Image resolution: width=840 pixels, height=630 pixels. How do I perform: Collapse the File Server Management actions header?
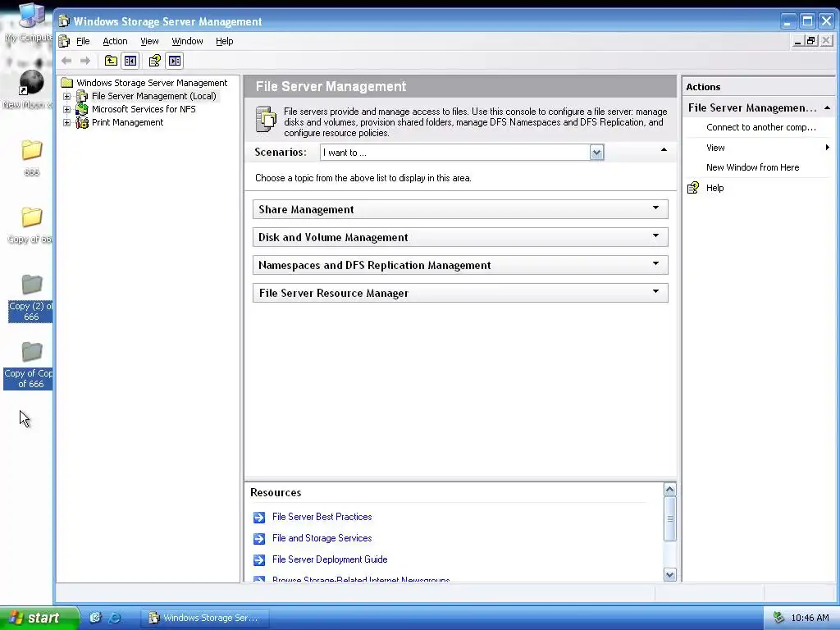tap(827, 107)
